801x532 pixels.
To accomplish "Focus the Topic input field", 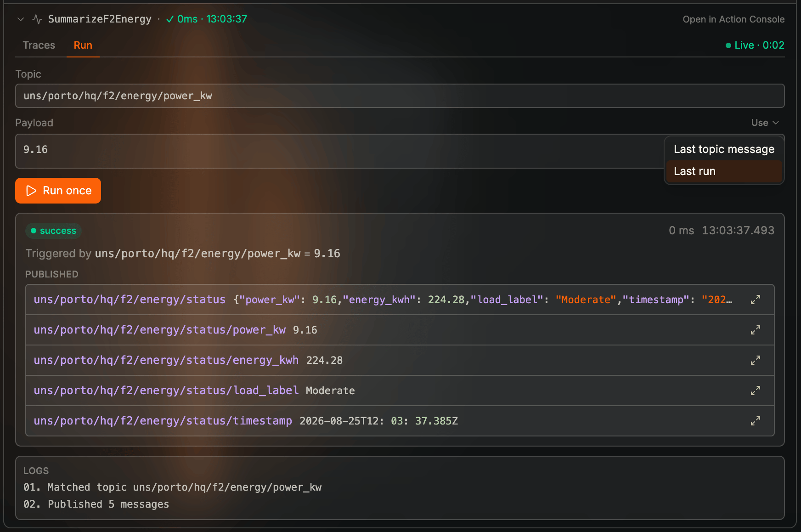I will click(x=400, y=96).
